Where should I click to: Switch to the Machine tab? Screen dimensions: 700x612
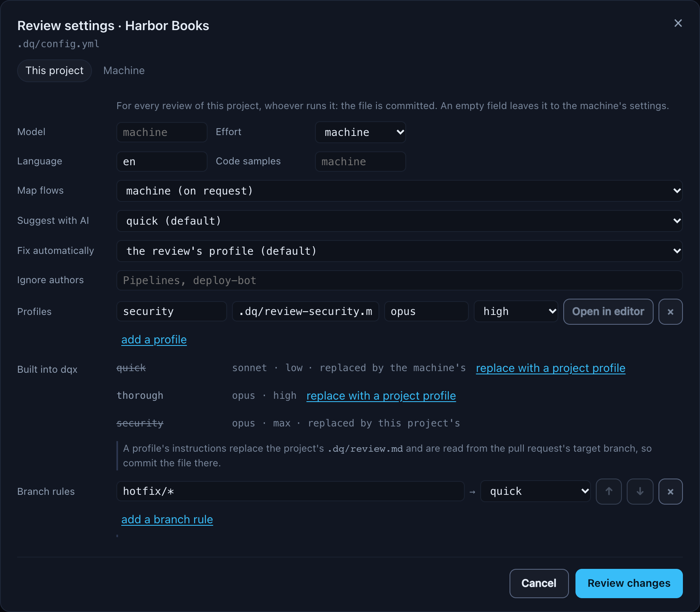pyautogui.click(x=124, y=71)
